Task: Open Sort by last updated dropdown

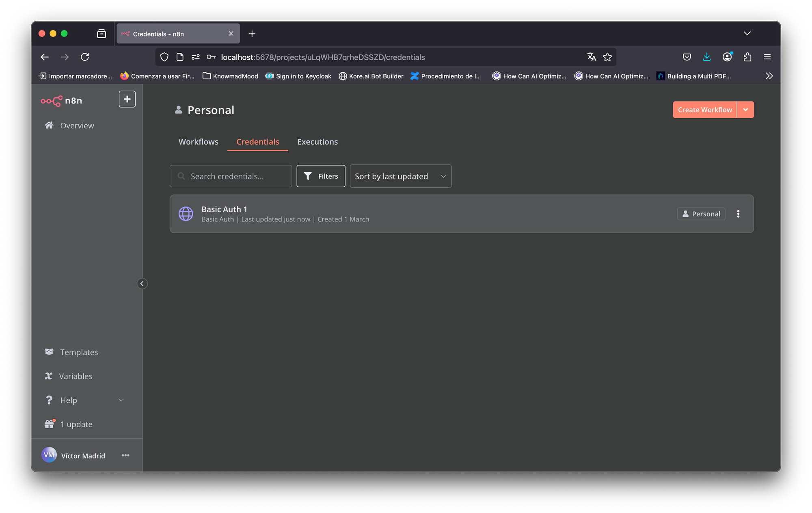Action: 400,176
